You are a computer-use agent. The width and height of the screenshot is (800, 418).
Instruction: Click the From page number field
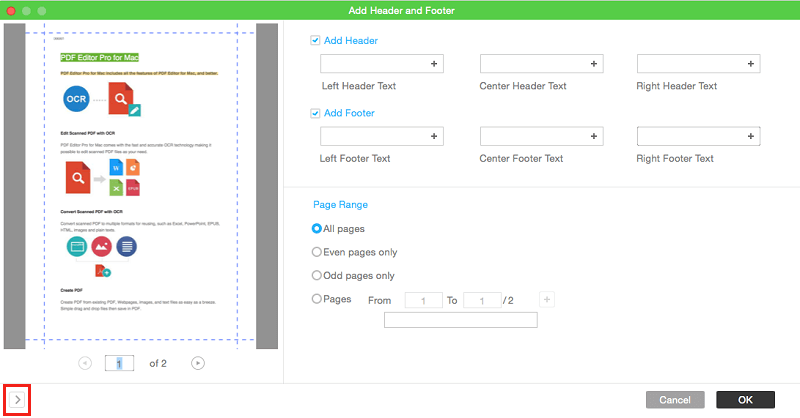(423, 300)
